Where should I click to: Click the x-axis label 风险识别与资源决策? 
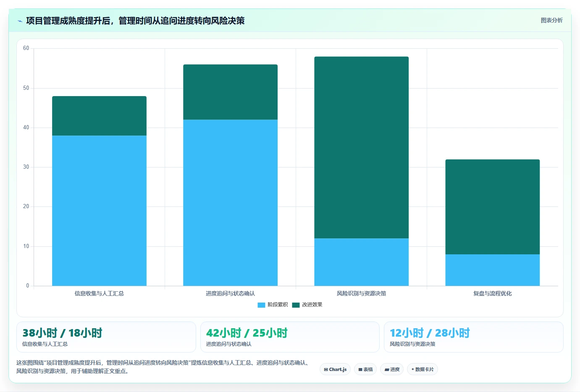coord(361,293)
